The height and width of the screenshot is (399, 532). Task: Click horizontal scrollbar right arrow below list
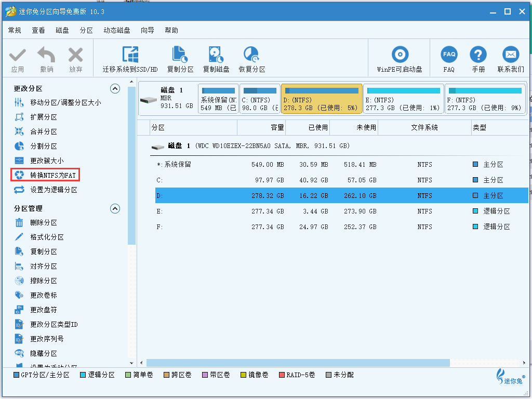(525, 363)
